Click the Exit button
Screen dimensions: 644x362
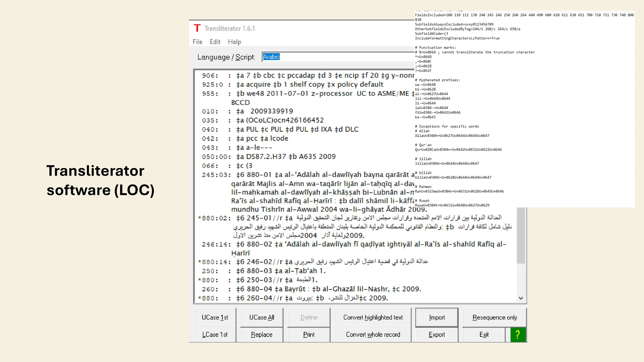pyautogui.click(x=484, y=335)
